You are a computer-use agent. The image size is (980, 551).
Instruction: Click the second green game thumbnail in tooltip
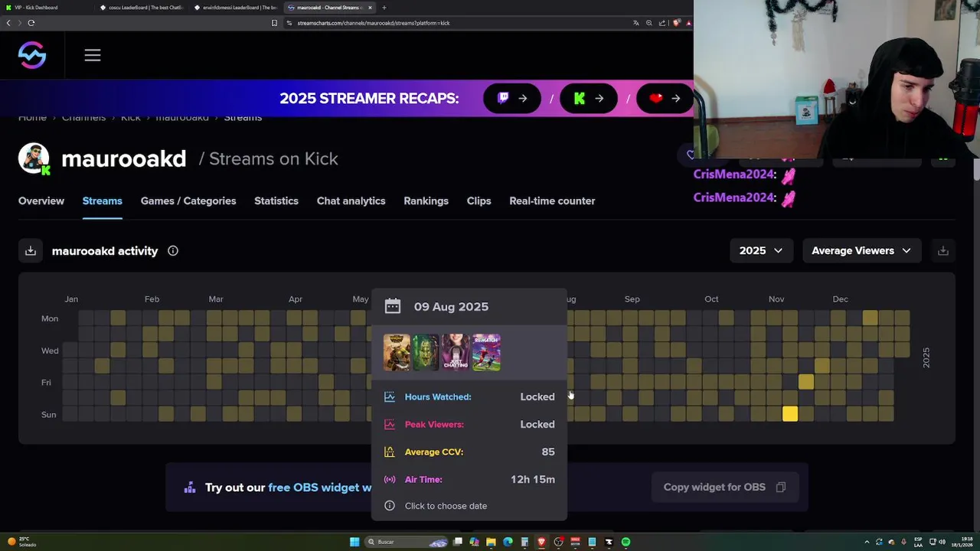[426, 353]
